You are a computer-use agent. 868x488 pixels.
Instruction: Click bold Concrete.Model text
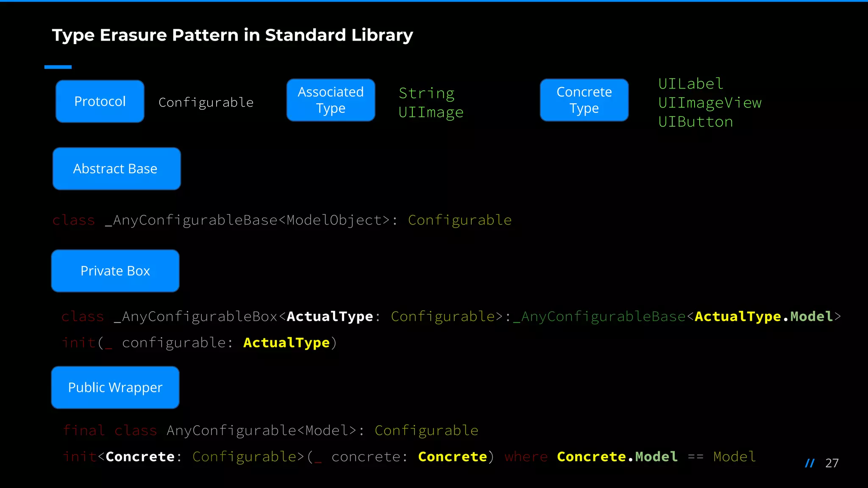(617, 457)
